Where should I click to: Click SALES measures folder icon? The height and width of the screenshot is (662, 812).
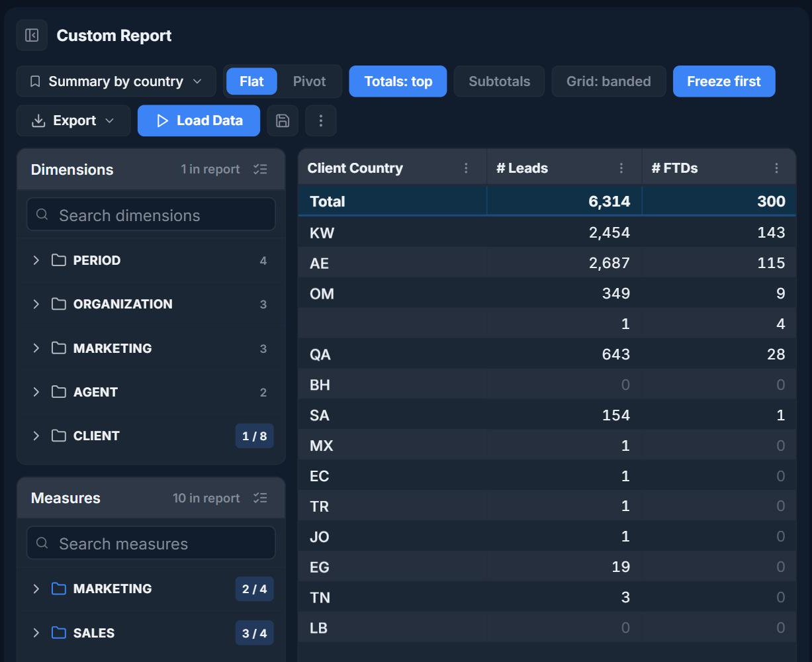pos(59,633)
